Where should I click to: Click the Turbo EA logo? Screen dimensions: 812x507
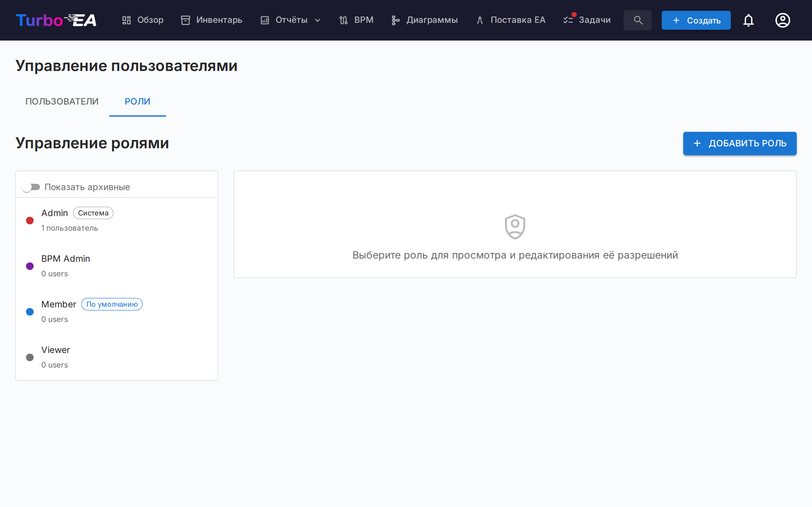56,20
